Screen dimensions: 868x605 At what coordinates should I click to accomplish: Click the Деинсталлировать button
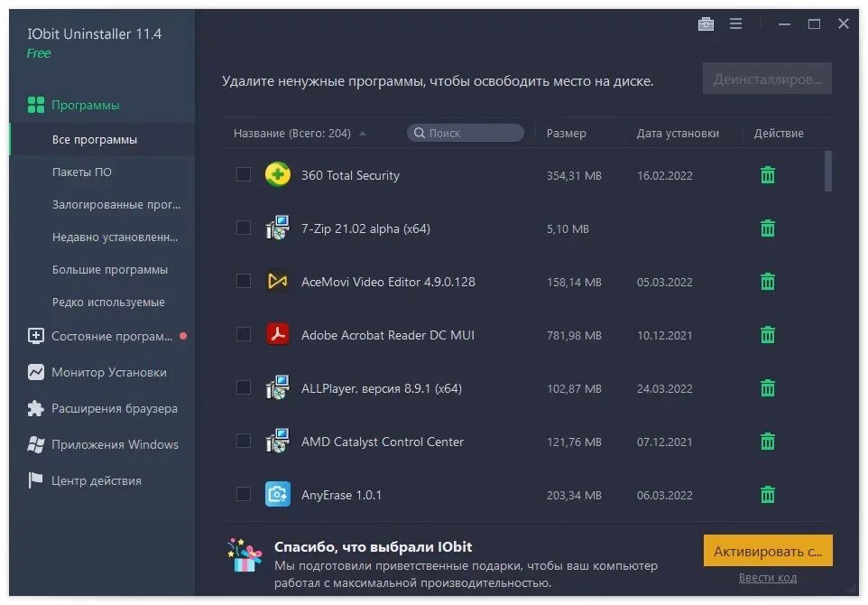767,79
